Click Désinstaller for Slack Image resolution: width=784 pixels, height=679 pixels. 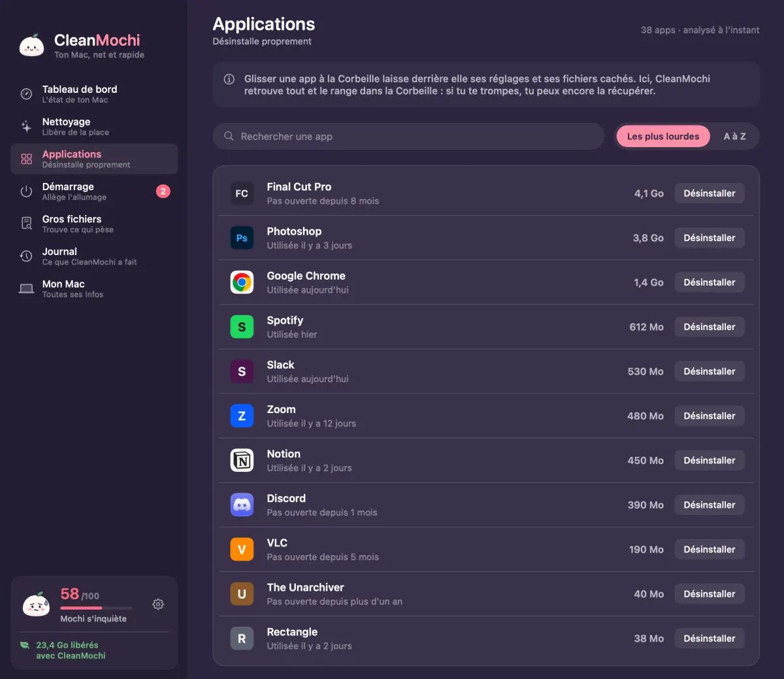click(710, 371)
